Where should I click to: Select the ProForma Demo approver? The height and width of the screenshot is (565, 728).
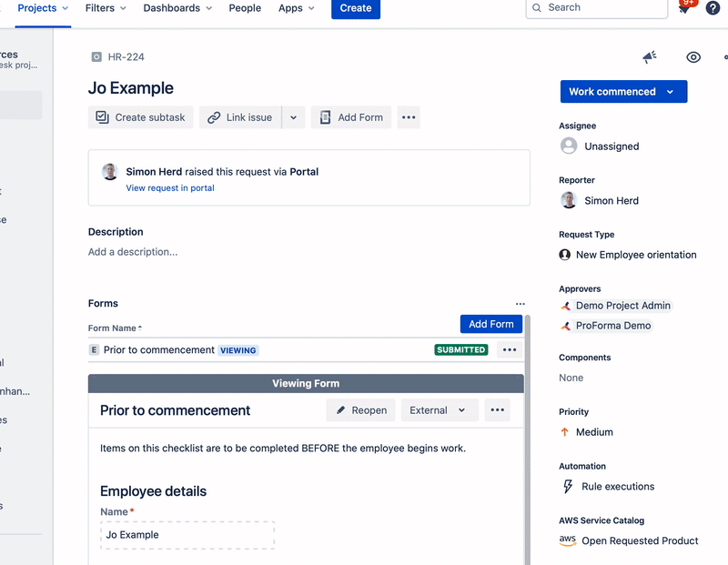tap(607, 326)
